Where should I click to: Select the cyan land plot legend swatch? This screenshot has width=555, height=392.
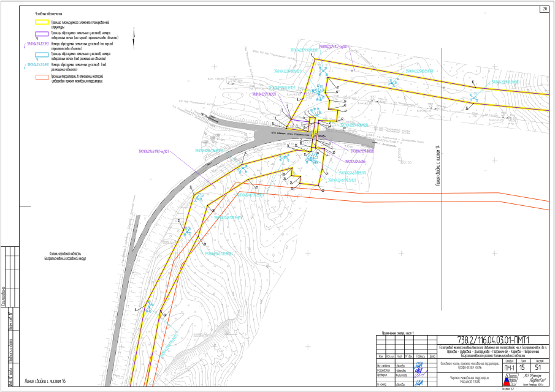coord(42,55)
